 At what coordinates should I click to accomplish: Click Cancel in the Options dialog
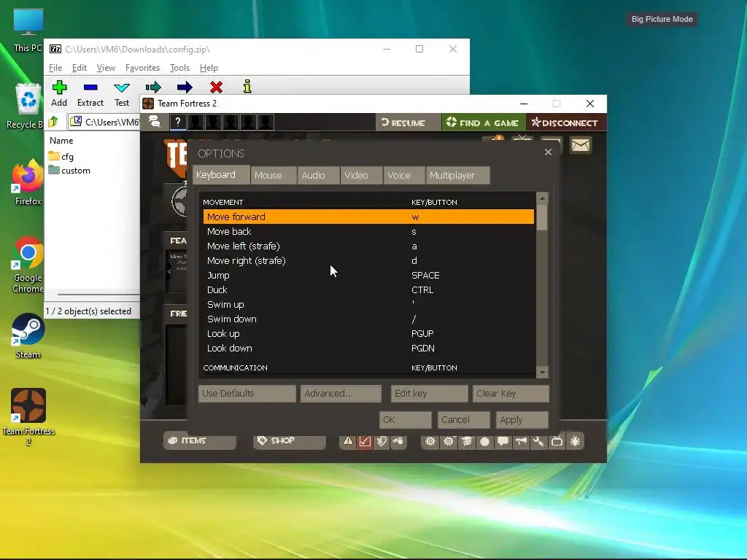coord(463,420)
